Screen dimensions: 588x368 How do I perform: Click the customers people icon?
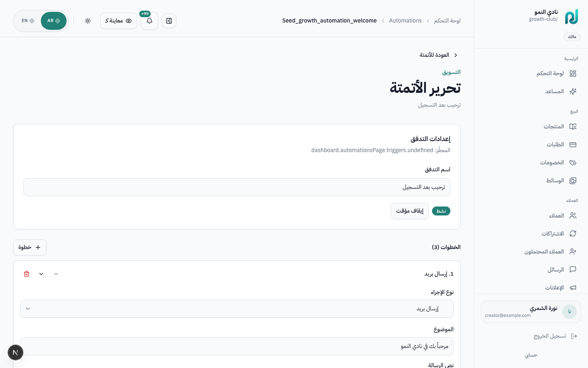573,216
